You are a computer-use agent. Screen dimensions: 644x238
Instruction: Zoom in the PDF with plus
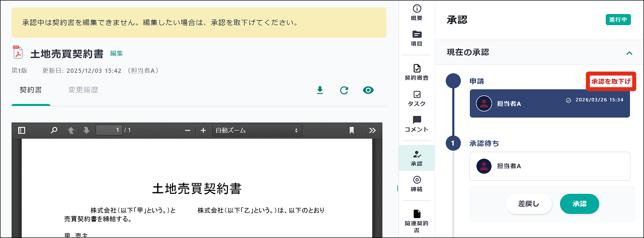[x=203, y=131]
